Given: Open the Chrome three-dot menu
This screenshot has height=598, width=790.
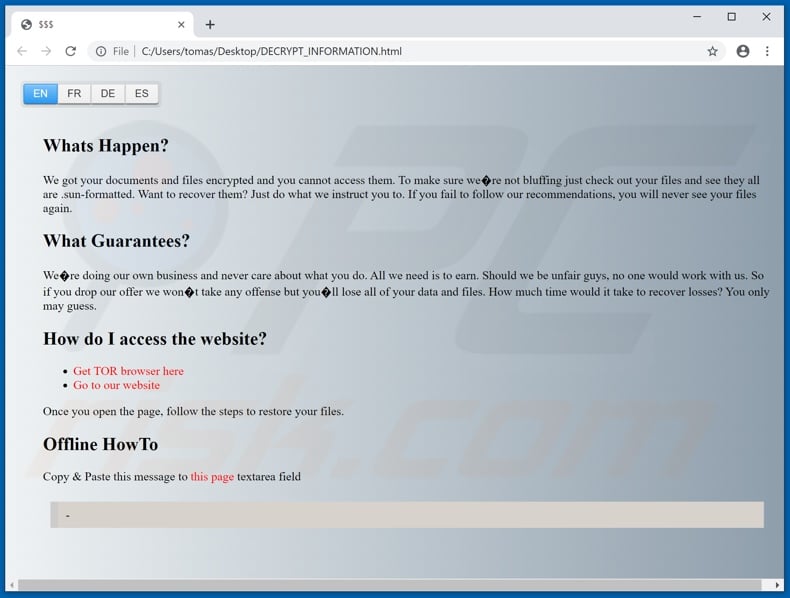Looking at the screenshot, I should (767, 51).
